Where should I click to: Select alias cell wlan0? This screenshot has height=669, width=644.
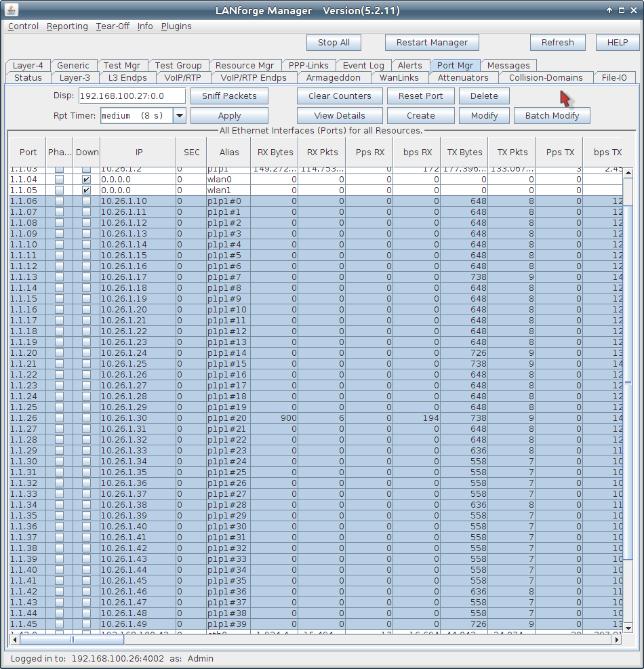click(228, 180)
